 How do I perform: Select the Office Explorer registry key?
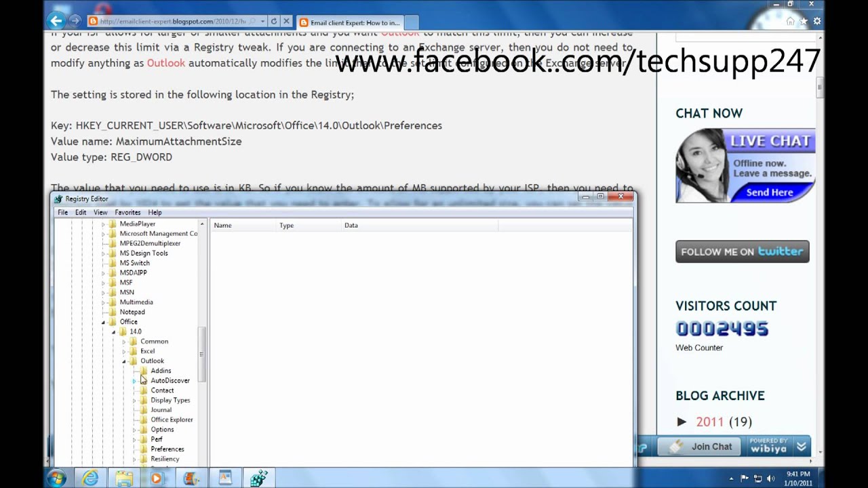coord(172,420)
